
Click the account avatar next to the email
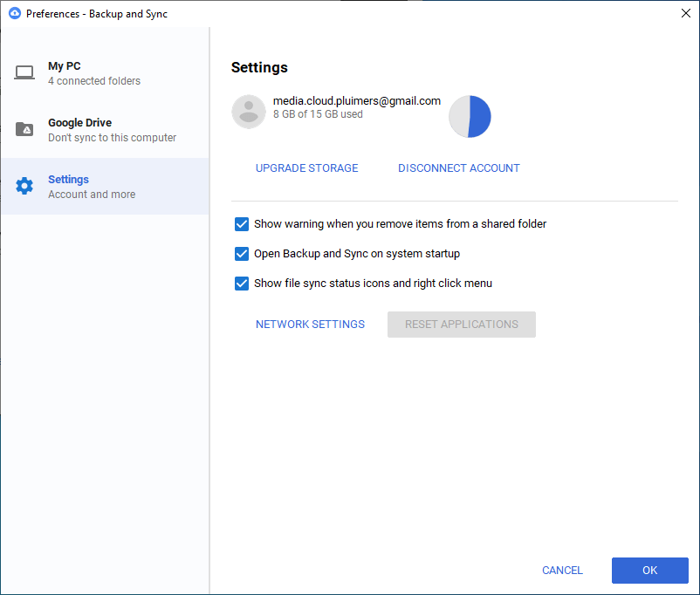(249, 112)
